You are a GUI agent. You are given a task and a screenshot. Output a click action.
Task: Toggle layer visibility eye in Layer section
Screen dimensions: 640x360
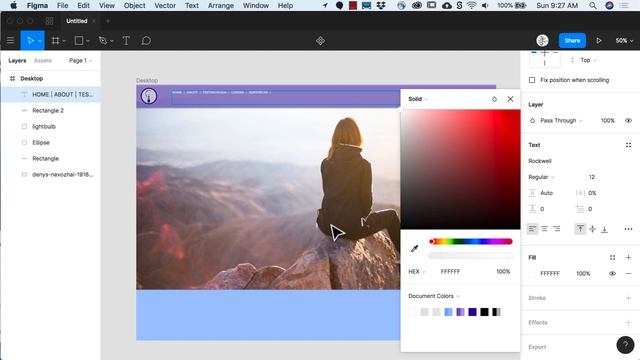pyautogui.click(x=628, y=120)
